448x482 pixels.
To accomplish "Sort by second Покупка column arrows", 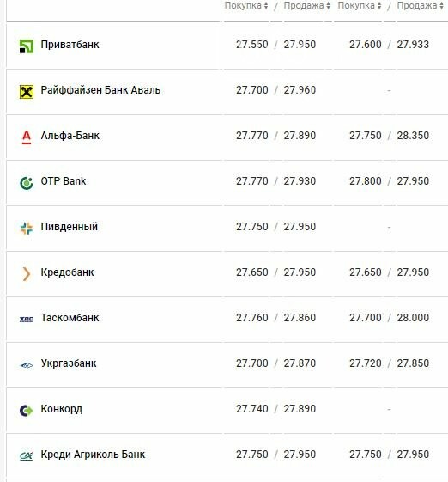I will click(x=379, y=5).
